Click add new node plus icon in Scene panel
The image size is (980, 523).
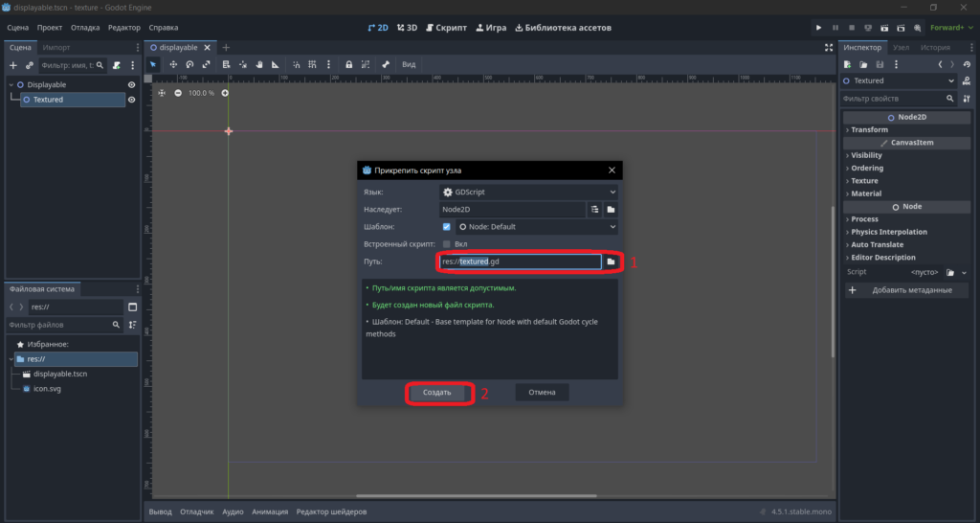point(13,65)
